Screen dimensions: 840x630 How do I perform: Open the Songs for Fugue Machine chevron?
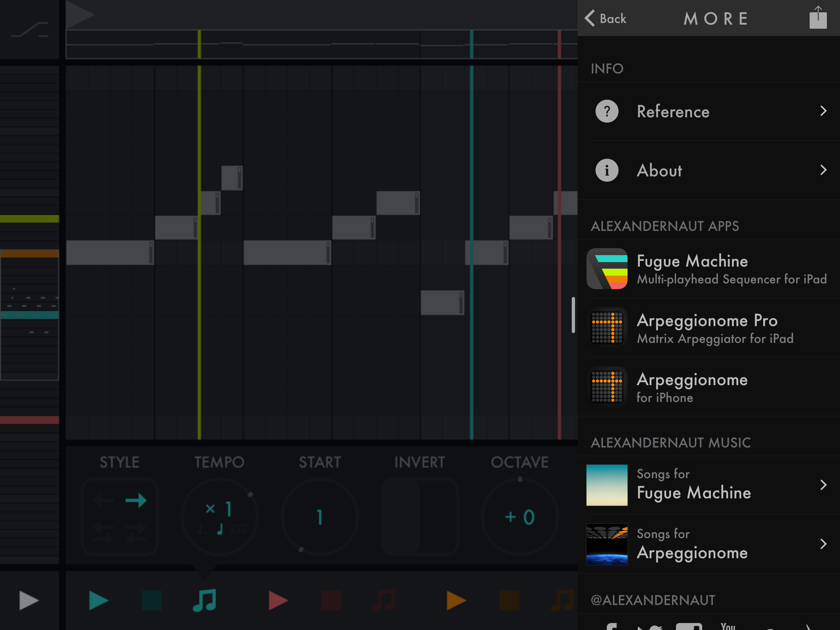(x=823, y=485)
